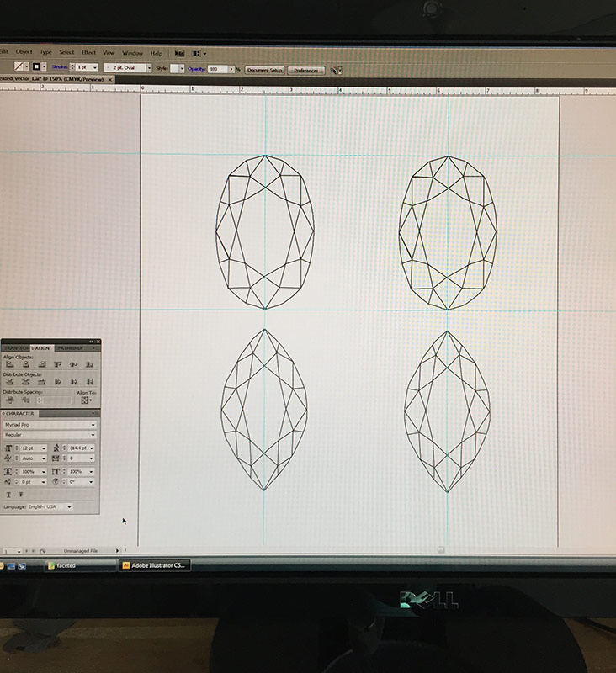Toggle the underline text style button
Image resolution: width=616 pixels, height=673 pixels.
[x=8, y=495]
